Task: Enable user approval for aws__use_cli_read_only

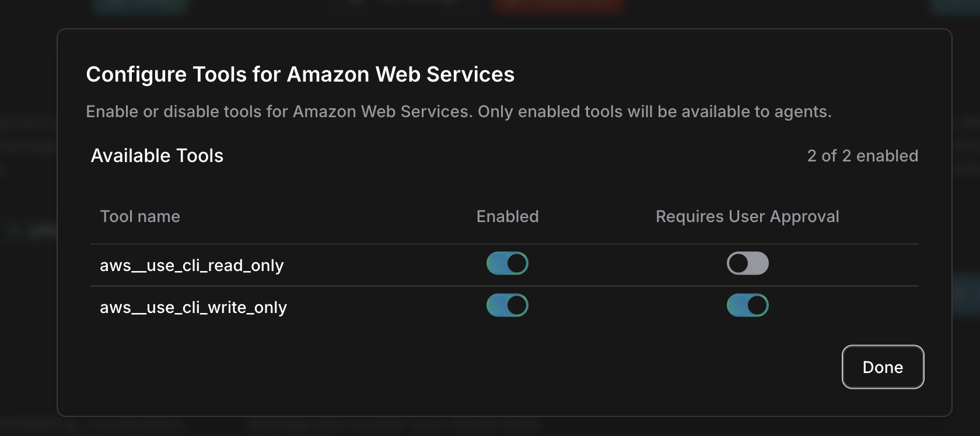Action: (747, 263)
